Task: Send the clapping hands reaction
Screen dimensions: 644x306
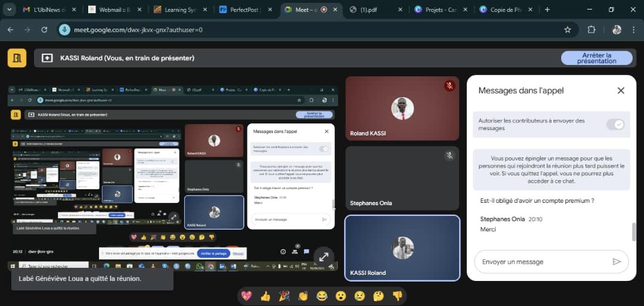Action: tap(303, 296)
